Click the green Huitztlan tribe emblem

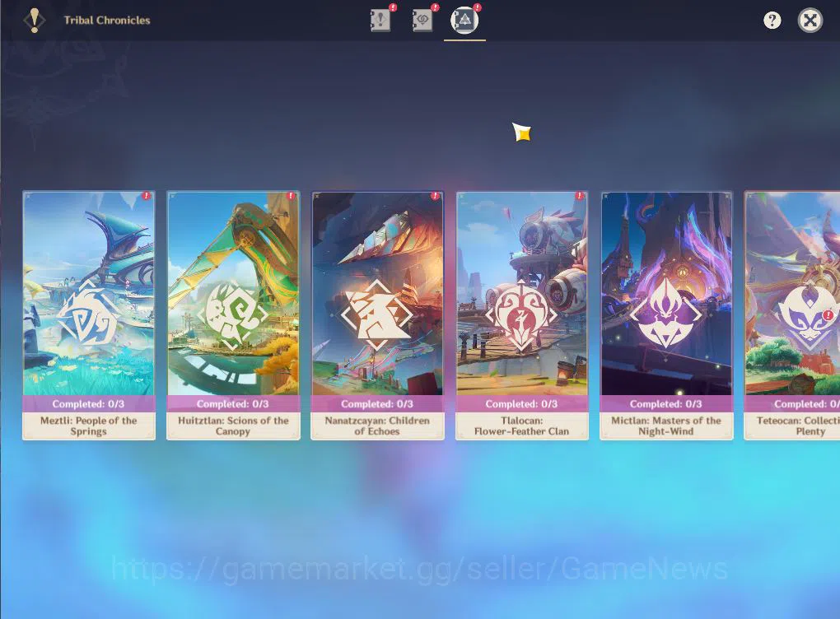pos(232,315)
